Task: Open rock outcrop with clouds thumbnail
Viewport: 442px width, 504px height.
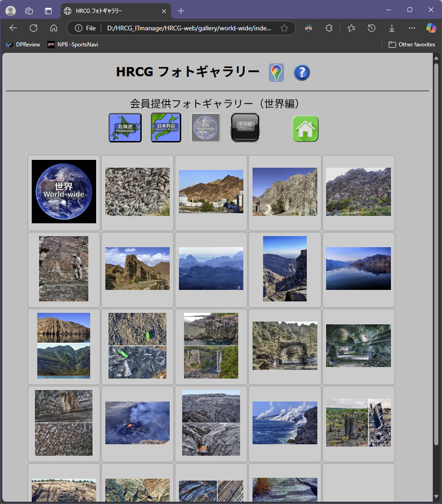Action: click(138, 268)
